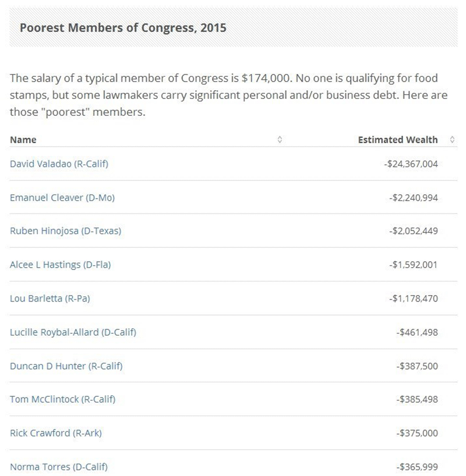The image size is (466, 476).
Task: Open Emanuel Cleaver (D-Mo) link
Action: (x=62, y=197)
